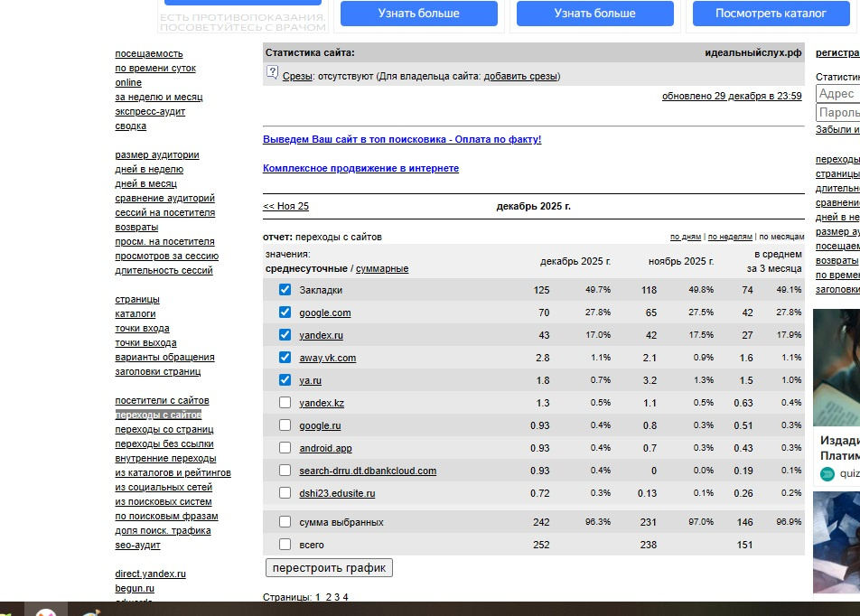Open the direct.yandex.ru link

click(x=150, y=574)
